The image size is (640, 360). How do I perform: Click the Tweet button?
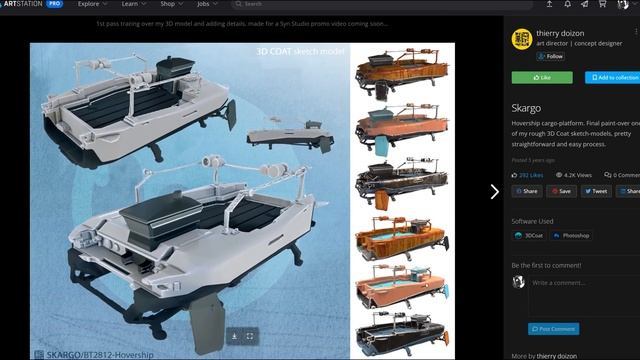[x=596, y=191]
